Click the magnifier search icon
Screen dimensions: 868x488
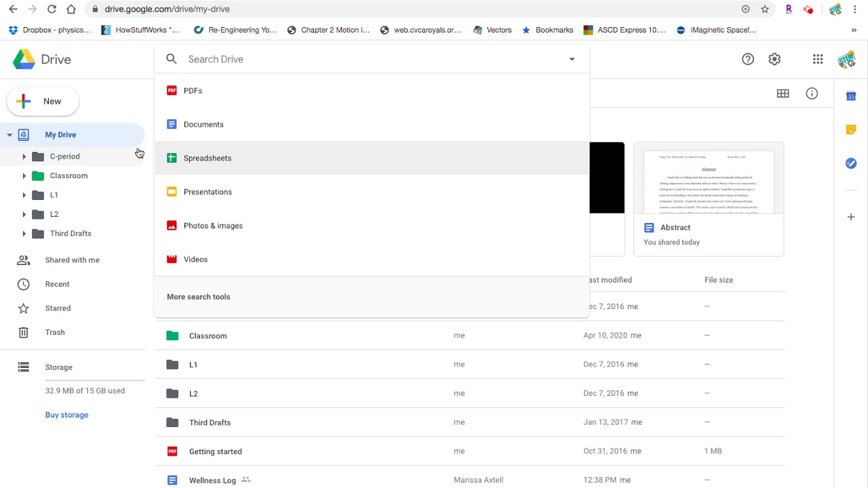tap(172, 59)
